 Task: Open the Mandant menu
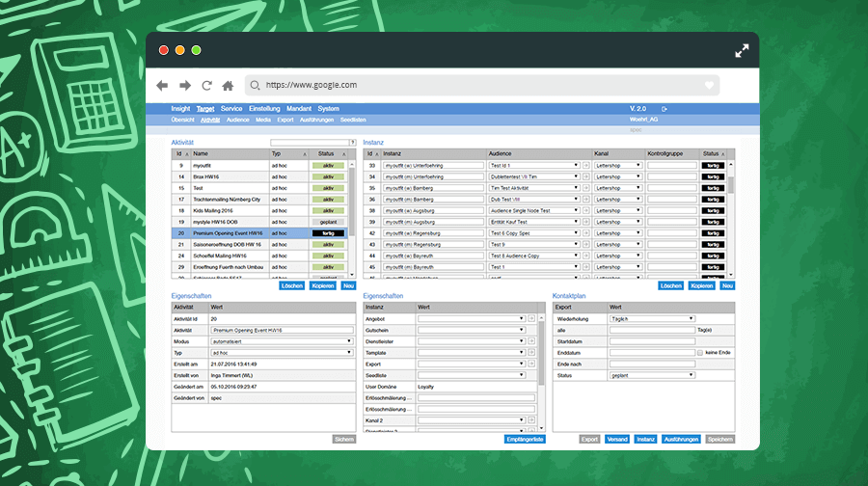pyautogui.click(x=299, y=109)
